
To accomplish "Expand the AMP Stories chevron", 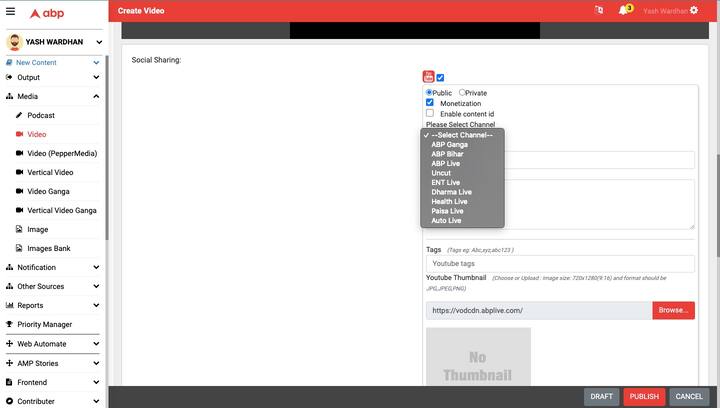I will pyautogui.click(x=96, y=363).
